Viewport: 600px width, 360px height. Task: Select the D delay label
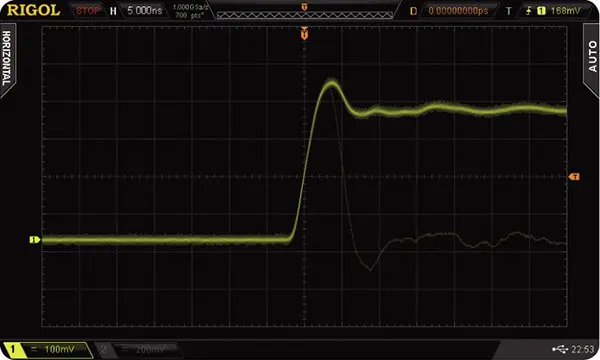click(413, 11)
